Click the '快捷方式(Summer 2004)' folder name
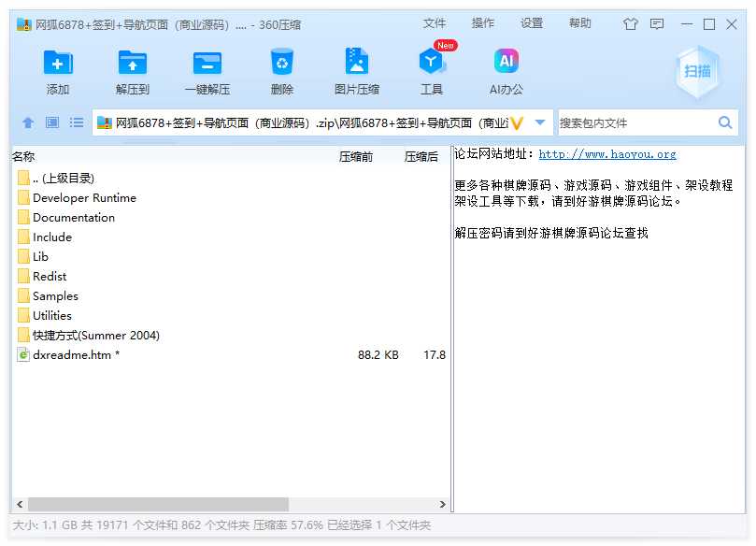The width and height of the screenshot is (756, 546). coord(96,336)
